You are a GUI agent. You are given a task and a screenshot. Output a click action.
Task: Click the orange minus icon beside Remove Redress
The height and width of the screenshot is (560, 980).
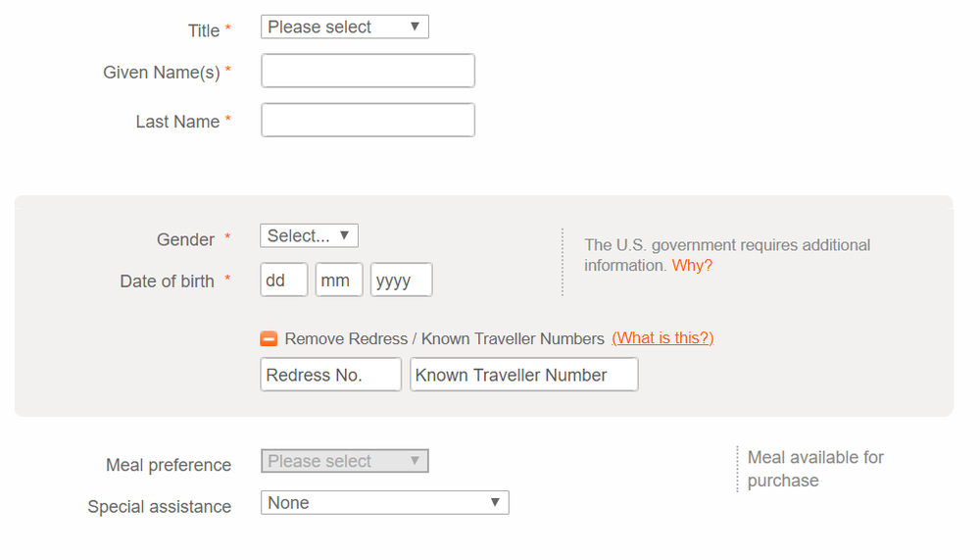pos(269,338)
